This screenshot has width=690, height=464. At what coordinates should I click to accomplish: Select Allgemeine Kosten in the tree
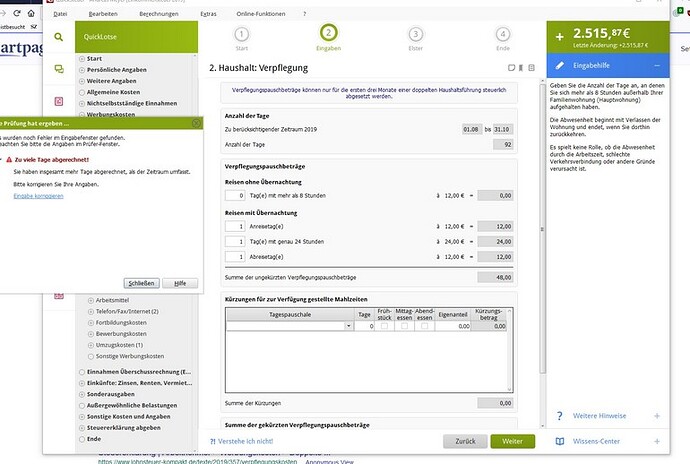[114, 92]
